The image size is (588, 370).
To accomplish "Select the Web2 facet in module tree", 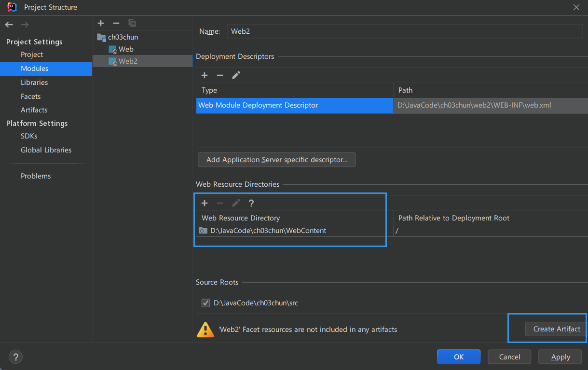I will 142,61.
